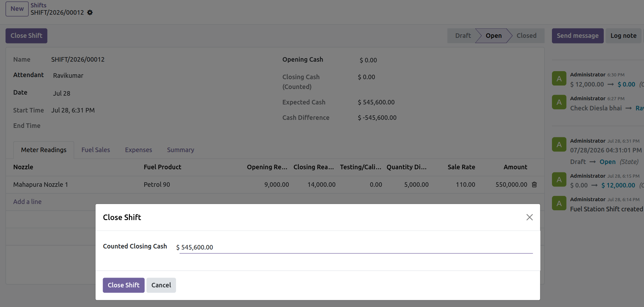This screenshot has width=644, height=307.
Task: Click the 5,000.00 quantity dispensed cell
Action: click(416, 185)
